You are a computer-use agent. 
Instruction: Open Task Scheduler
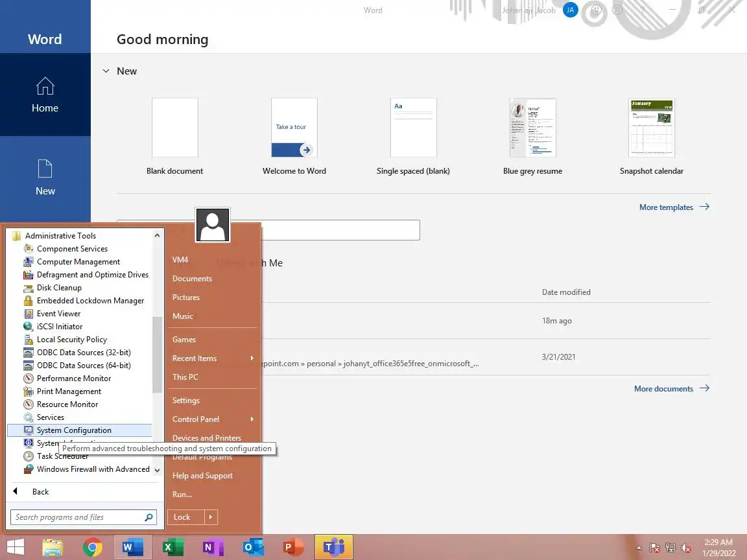[x=62, y=456]
